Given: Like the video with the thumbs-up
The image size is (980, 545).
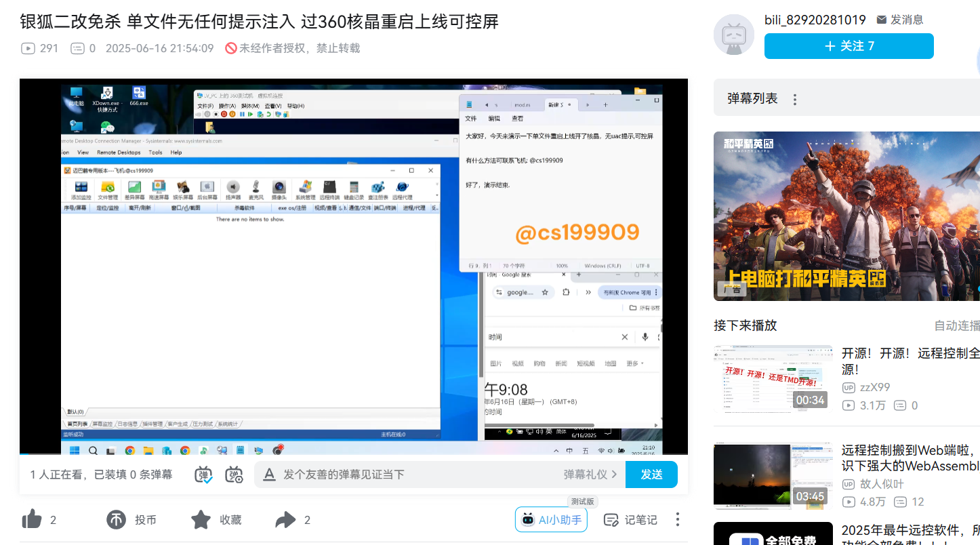Looking at the screenshot, I should click(x=32, y=519).
